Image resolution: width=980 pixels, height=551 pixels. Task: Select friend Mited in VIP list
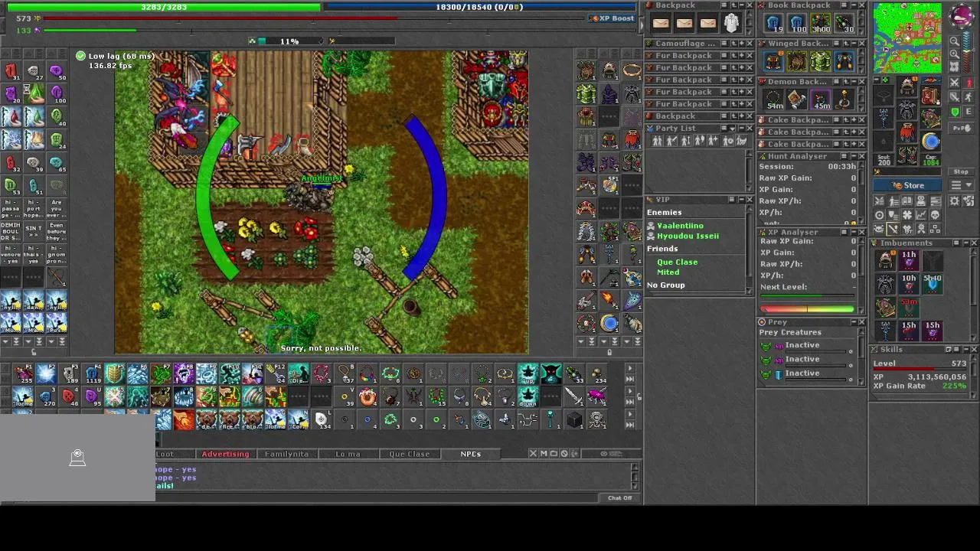pos(668,272)
